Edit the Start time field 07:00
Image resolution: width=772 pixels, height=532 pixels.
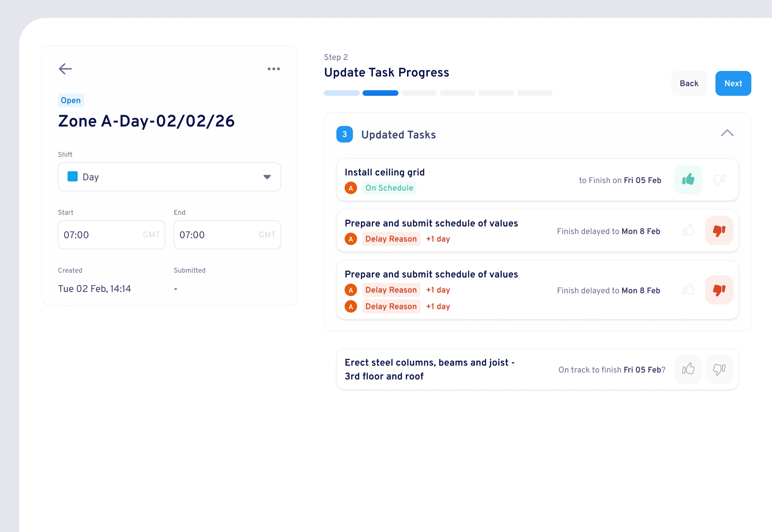(x=111, y=235)
